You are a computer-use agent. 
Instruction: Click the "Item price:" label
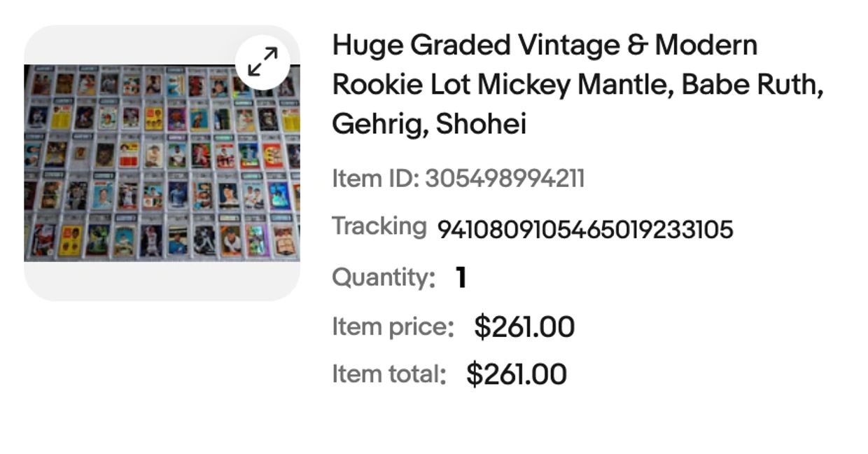click(x=393, y=326)
